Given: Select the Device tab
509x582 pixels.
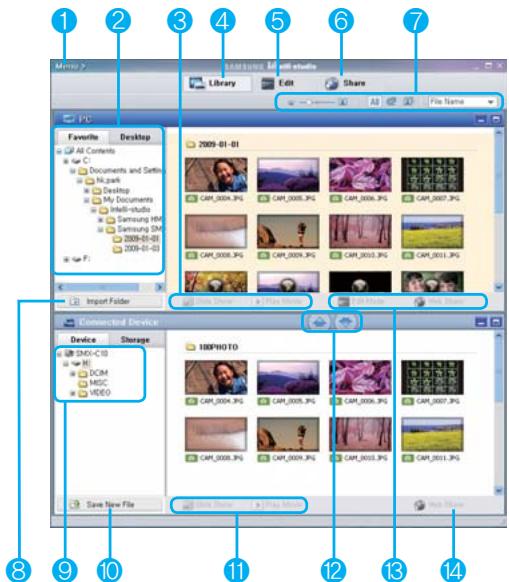Looking at the screenshot, I should 83,340.
